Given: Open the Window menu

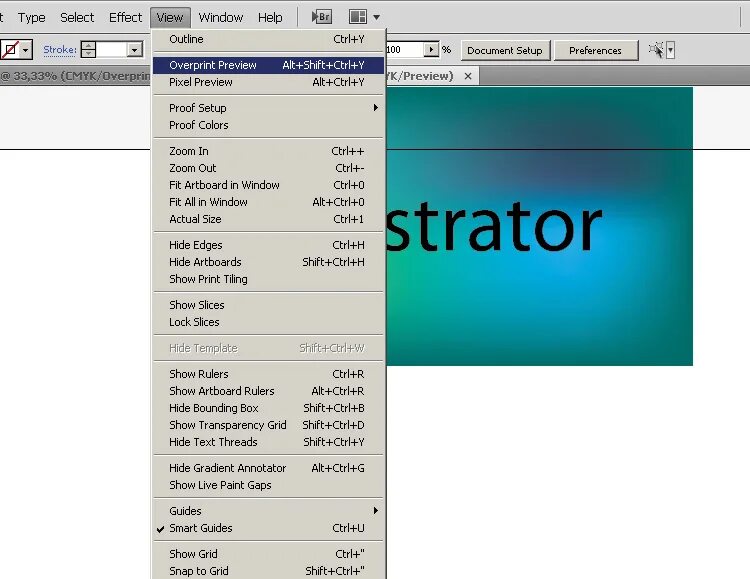Looking at the screenshot, I should pos(221,18).
